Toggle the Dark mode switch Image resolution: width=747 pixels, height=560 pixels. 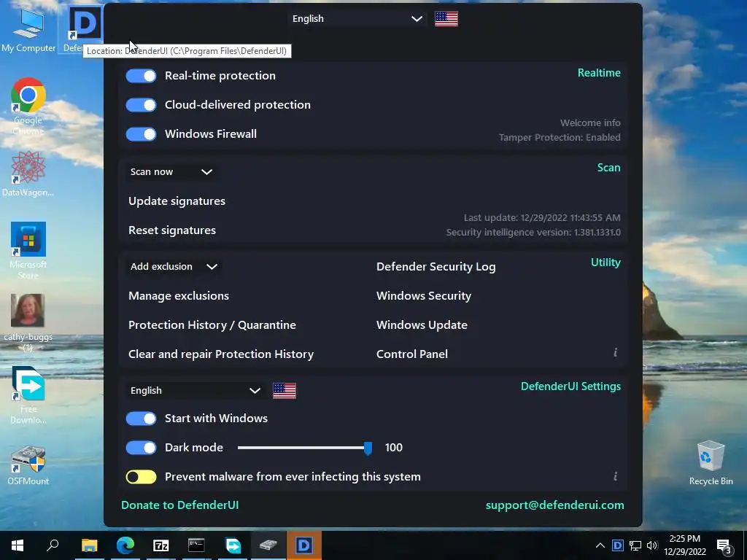pyautogui.click(x=141, y=448)
